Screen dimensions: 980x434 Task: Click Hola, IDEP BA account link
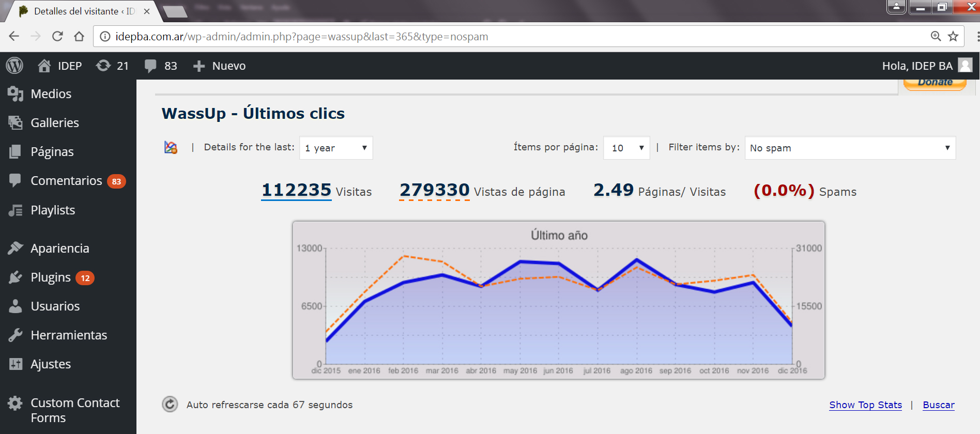917,66
